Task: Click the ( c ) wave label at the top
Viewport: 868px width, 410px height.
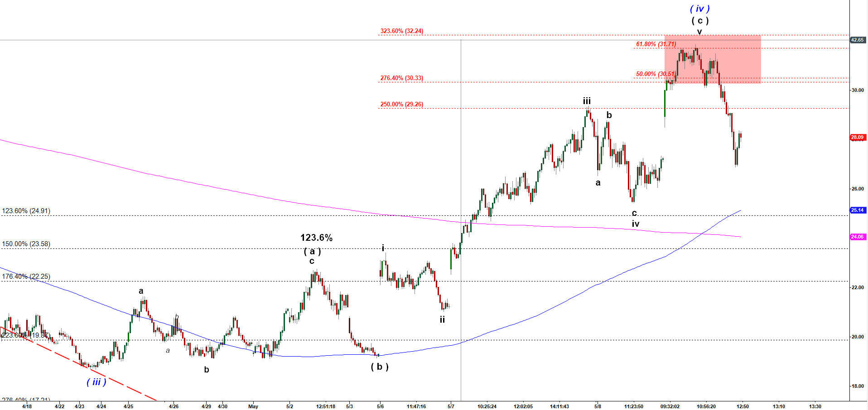Action: 700,20
